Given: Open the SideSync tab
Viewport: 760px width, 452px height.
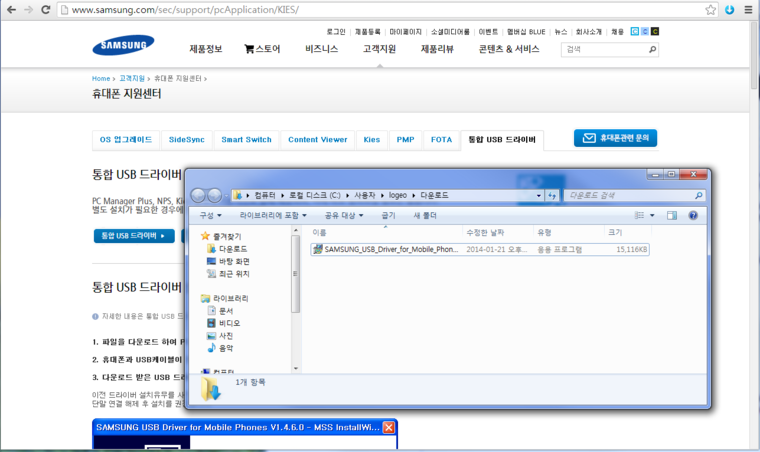Looking at the screenshot, I should tap(187, 140).
